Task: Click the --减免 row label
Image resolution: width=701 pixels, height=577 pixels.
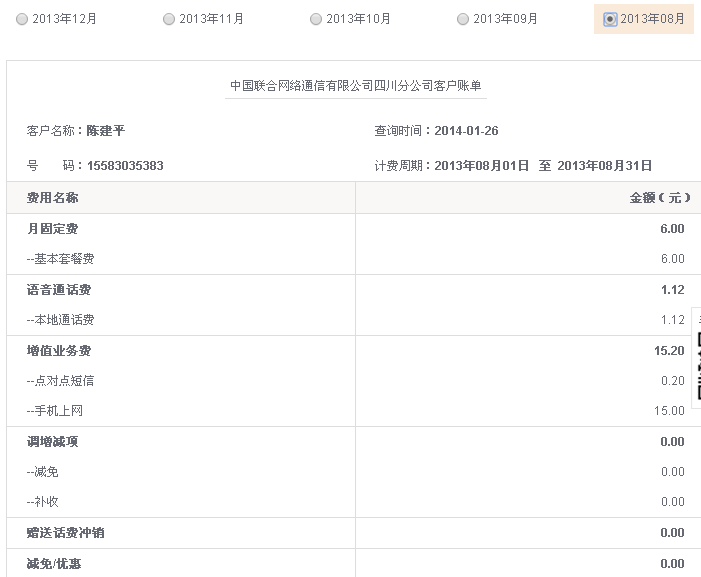Action: [x=42, y=472]
